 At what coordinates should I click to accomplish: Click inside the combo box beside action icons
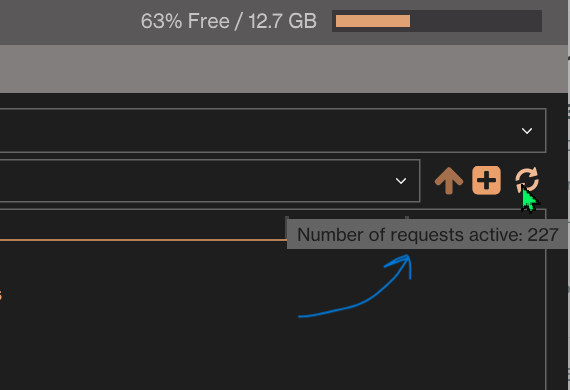[210, 180]
